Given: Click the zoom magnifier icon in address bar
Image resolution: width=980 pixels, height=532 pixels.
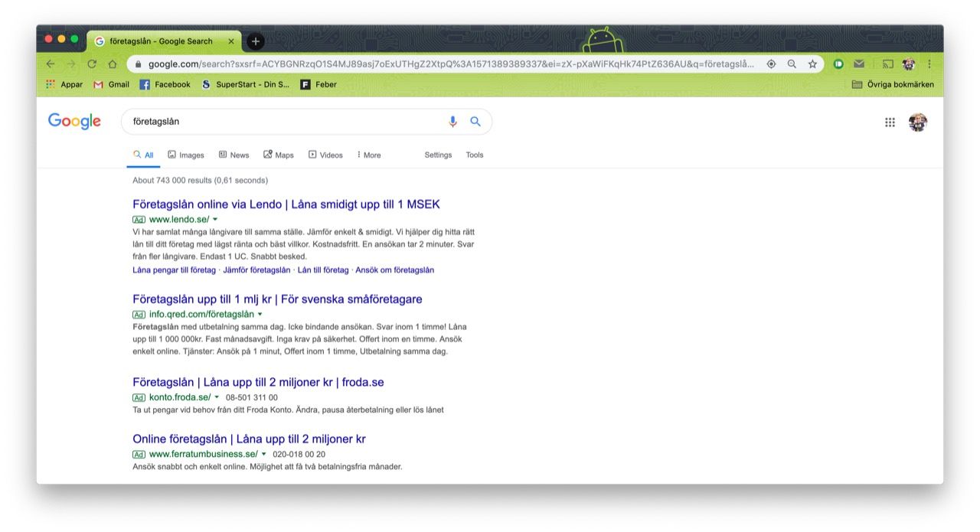Looking at the screenshot, I should 792,64.
